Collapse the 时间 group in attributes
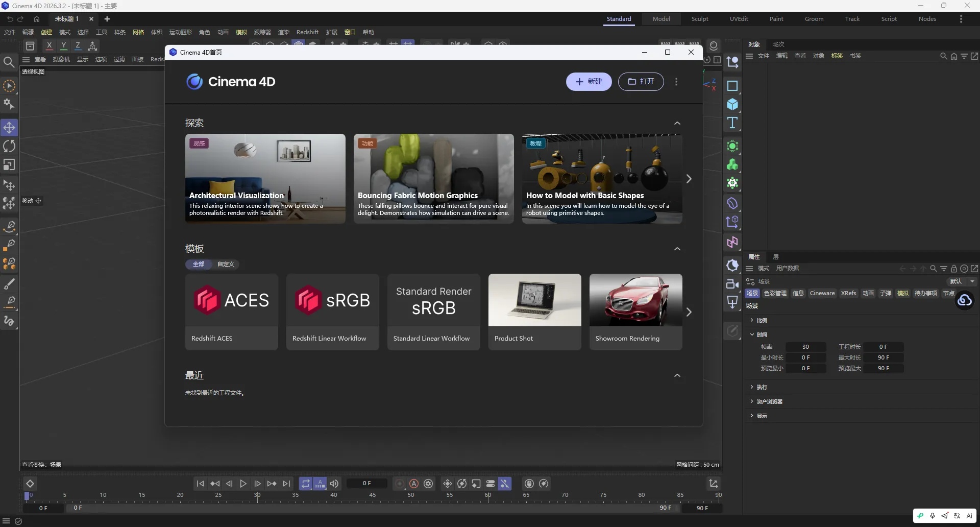The height and width of the screenshot is (527, 980). (752, 334)
